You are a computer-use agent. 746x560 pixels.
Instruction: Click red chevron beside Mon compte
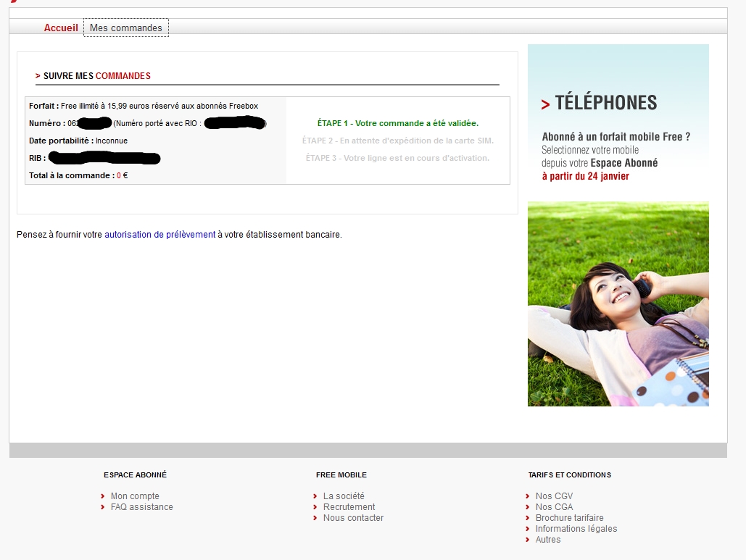pyautogui.click(x=103, y=496)
